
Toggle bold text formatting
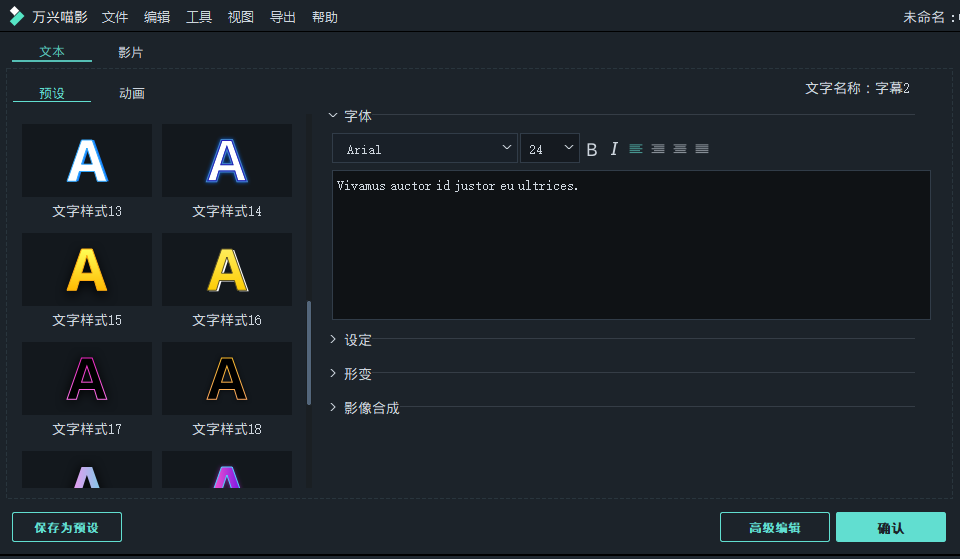[592, 149]
